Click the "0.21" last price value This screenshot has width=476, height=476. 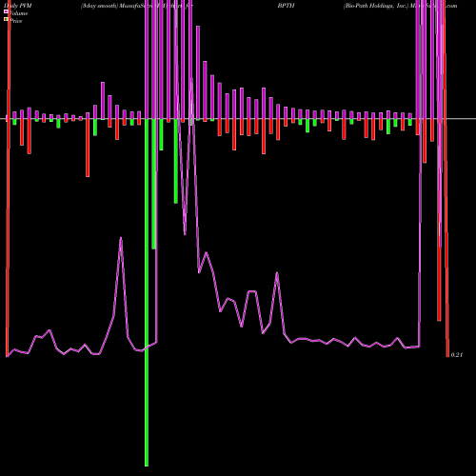pyautogui.click(x=457, y=355)
